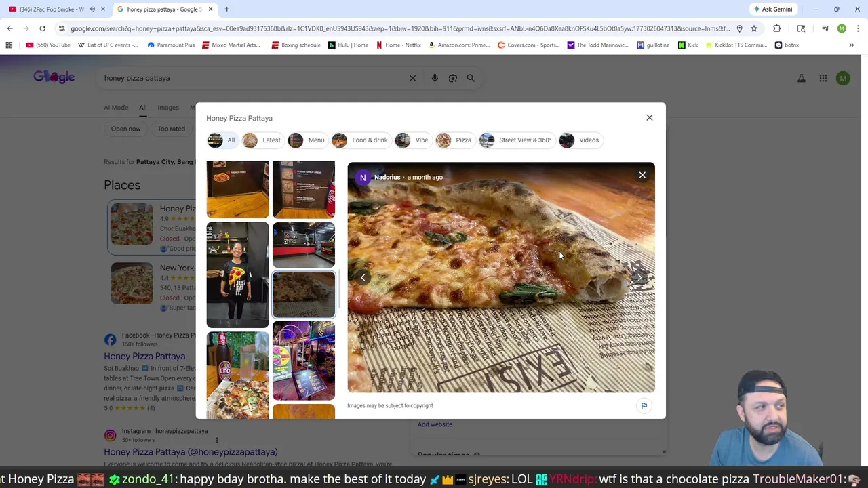
Task: Open the Honey Pizza Pattaya Facebook result
Action: coord(144,356)
